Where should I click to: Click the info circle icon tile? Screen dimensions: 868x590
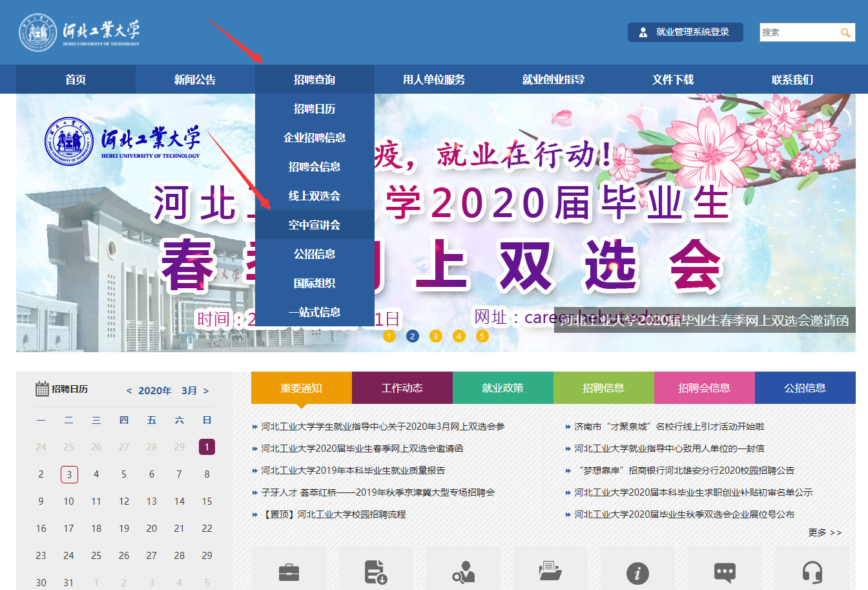(637, 572)
